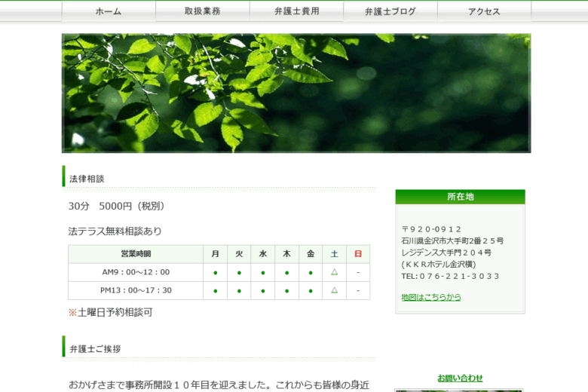Click the 営業時間 table header cell
The height and width of the screenshot is (392, 588).
click(136, 254)
